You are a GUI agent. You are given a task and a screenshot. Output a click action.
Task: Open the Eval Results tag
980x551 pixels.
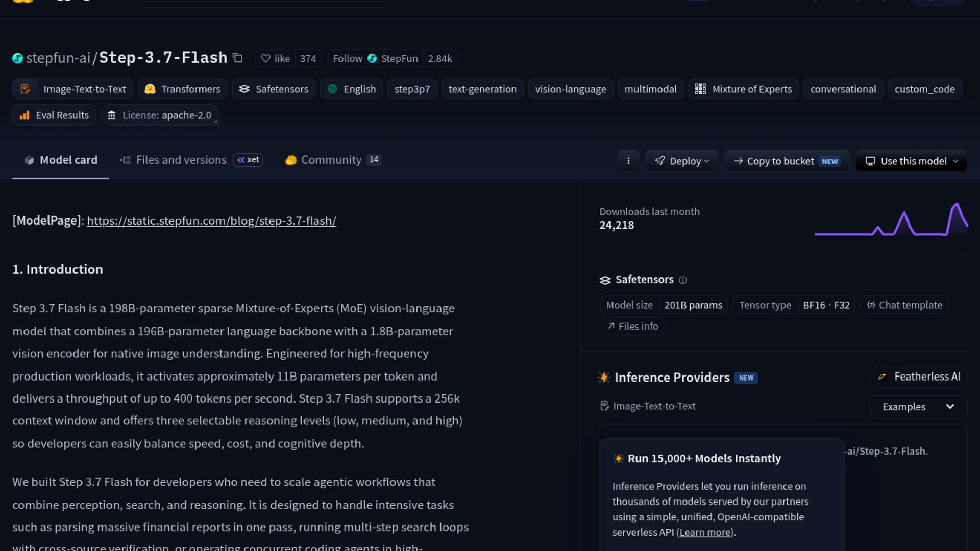(54, 115)
